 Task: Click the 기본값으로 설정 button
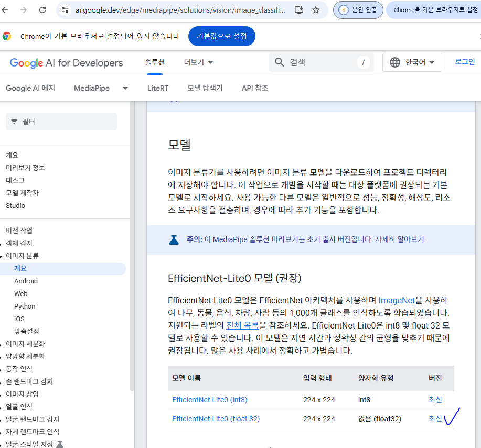222,36
